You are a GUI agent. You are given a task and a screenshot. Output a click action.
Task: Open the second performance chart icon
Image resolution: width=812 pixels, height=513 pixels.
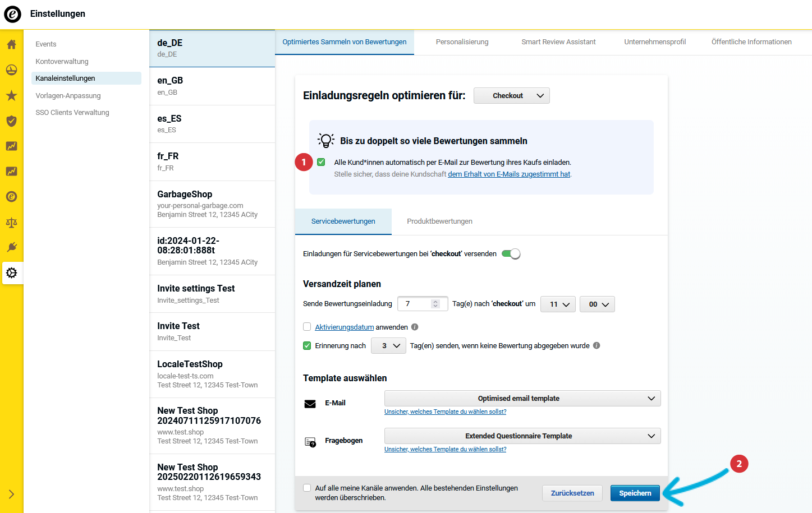11,171
